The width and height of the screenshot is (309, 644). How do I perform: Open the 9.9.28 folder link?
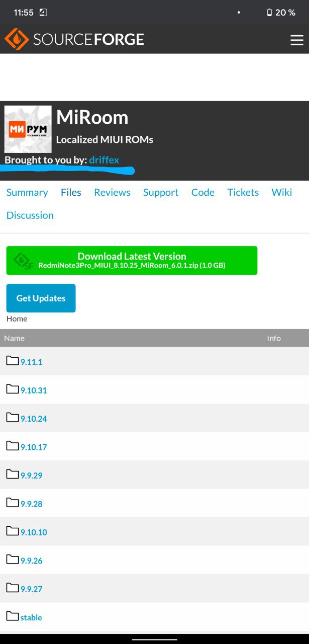(31, 504)
